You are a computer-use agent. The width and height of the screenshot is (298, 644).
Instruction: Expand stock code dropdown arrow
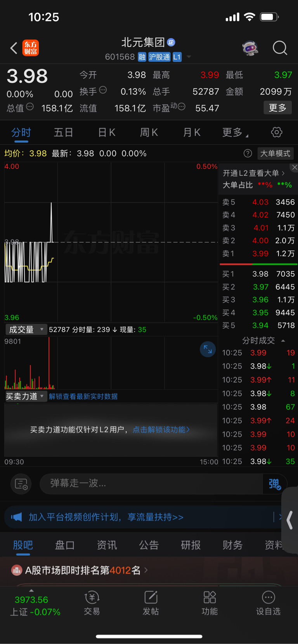pyautogui.click(x=189, y=57)
